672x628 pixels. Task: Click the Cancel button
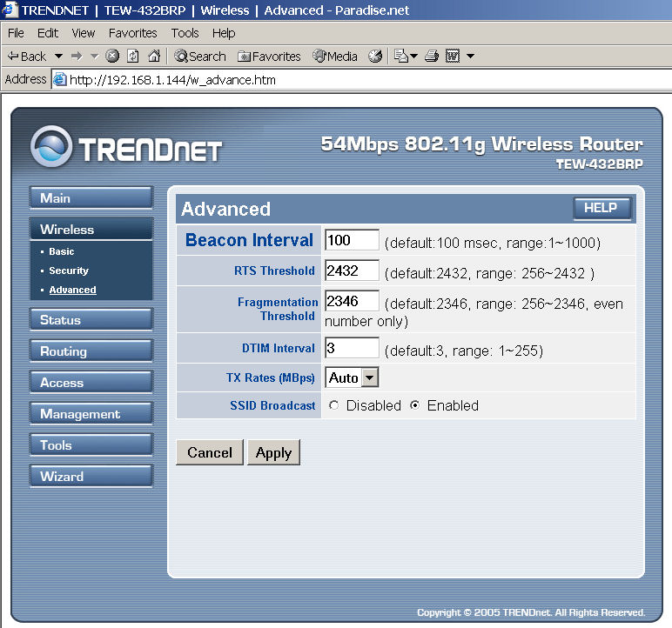pyautogui.click(x=210, y=452)
